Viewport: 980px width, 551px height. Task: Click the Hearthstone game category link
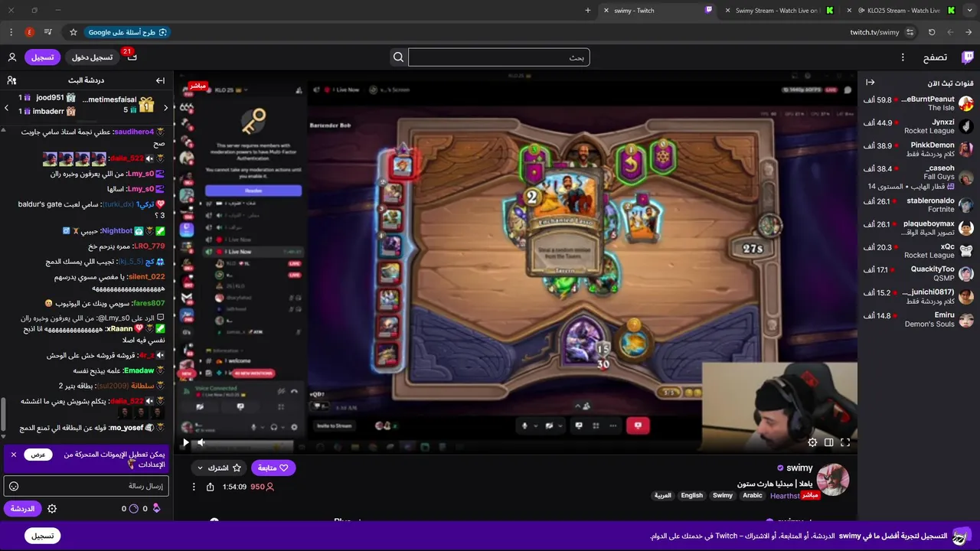point(785,496)
